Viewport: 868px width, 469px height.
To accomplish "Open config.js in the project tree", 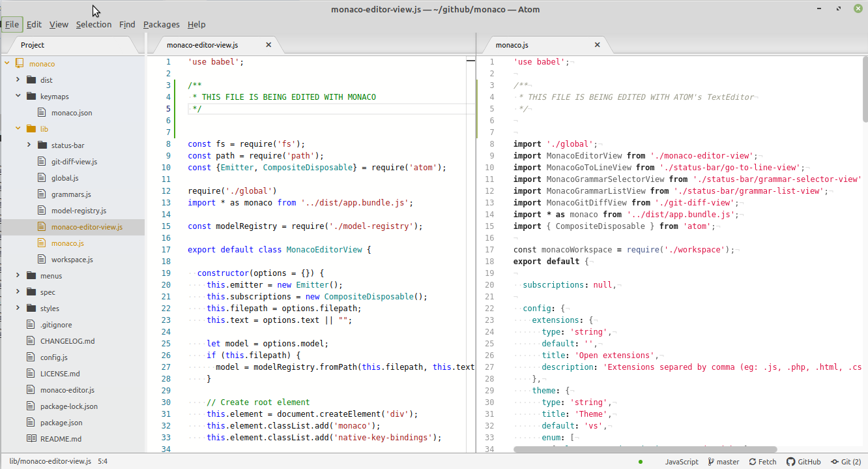I will (x=54, y=357).
